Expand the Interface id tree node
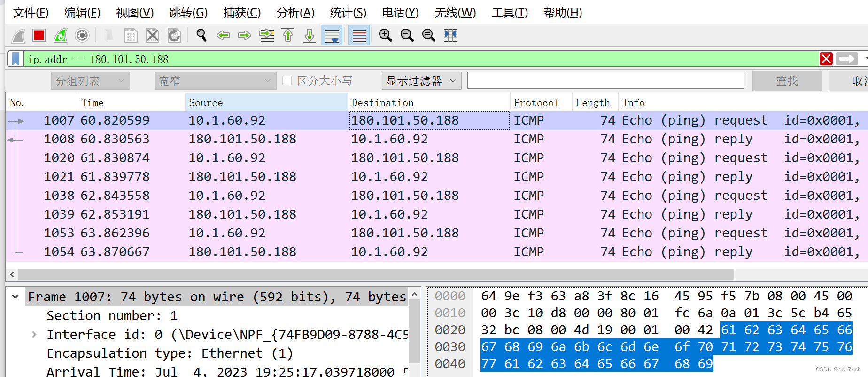868x377 pixels. [x=34, y=335]
